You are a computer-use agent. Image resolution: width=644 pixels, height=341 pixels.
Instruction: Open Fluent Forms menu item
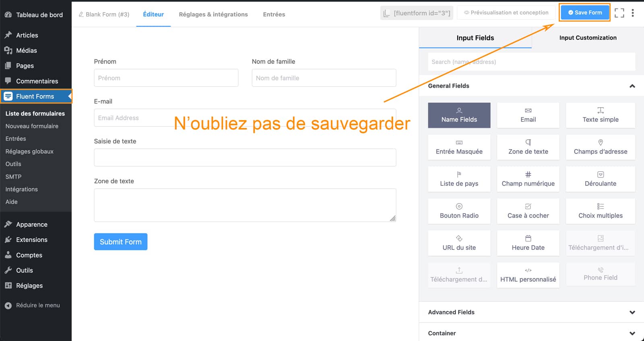coord(35,96)
